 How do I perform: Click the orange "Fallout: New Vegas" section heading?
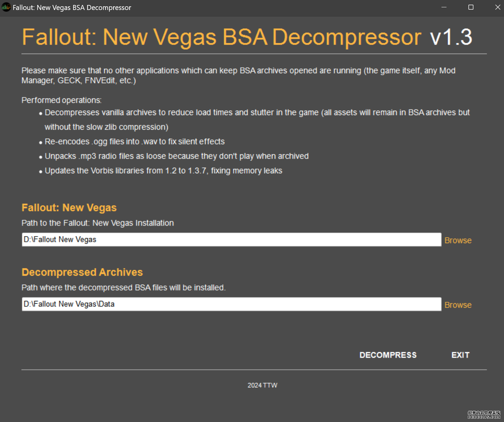69,208
